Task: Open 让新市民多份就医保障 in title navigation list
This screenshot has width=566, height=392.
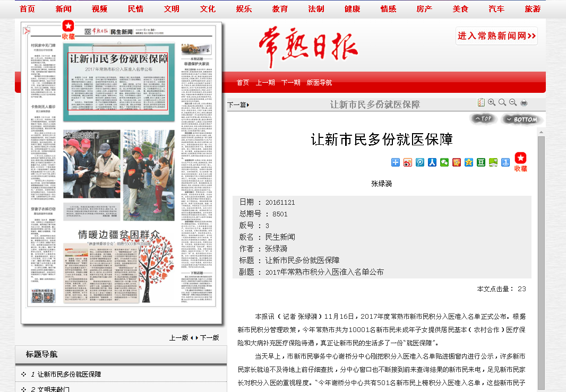Action: pyautogui.click(x=70, y=374)
